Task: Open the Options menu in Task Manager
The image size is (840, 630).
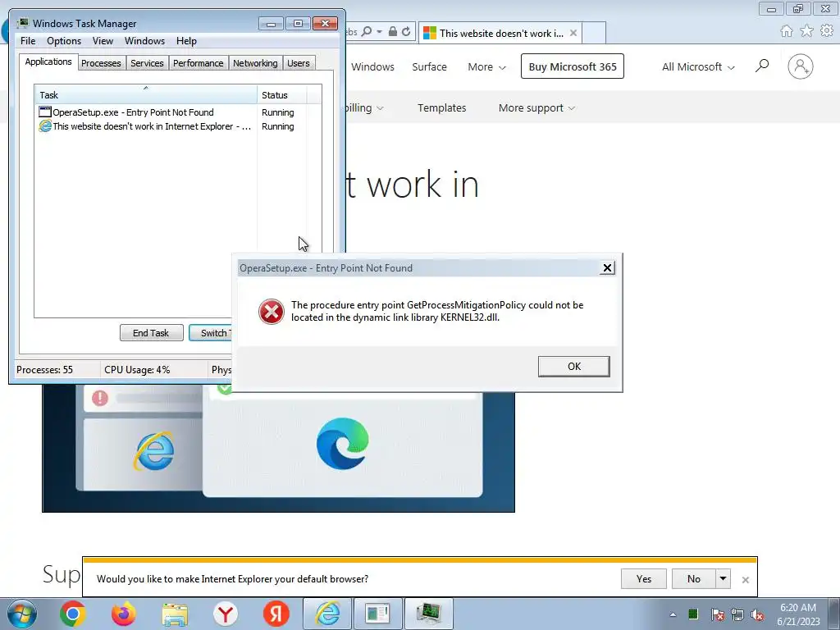Action: tap(64, 41)
